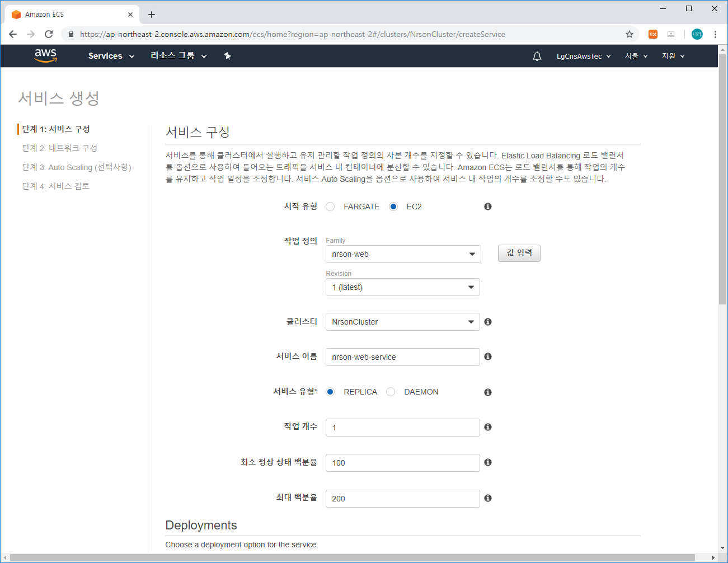The width and height of the screenshot is (728, 563).
Task: Click info icon beside service type options
Action: point(488,392)
